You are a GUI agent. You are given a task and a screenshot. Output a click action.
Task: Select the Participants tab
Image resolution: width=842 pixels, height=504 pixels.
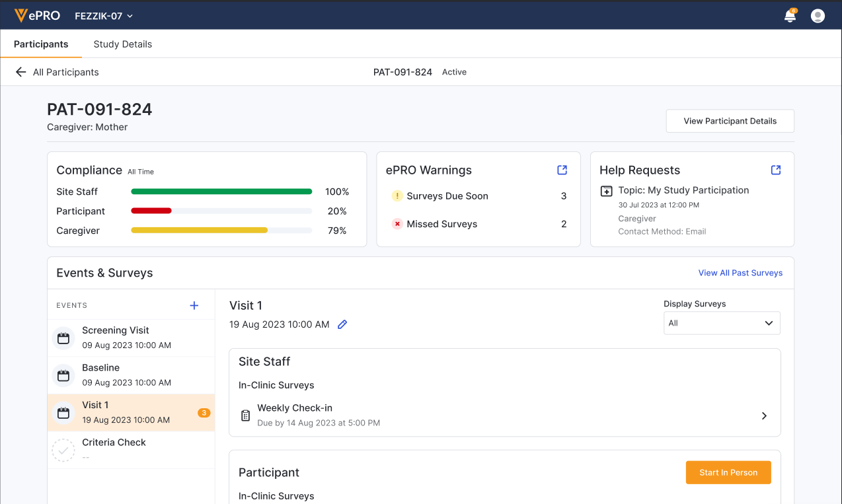pos(41,44)
